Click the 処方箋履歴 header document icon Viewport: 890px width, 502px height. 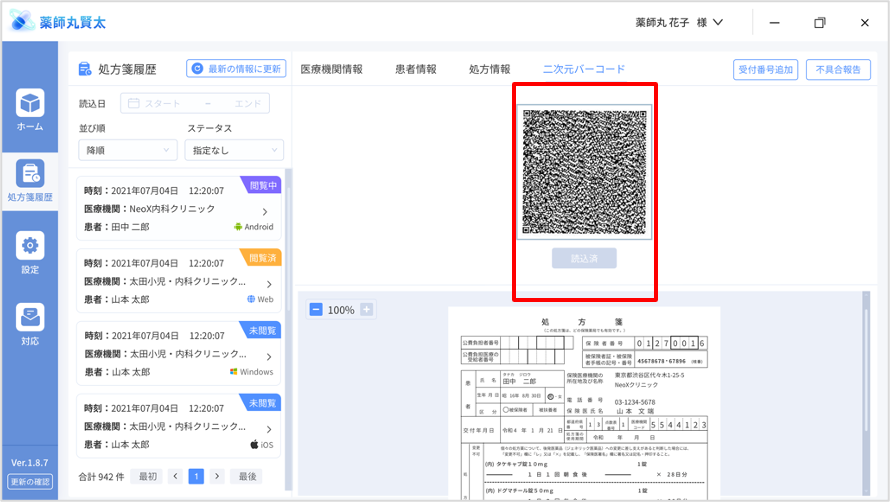pyautogui.click(x=85, y=69)
